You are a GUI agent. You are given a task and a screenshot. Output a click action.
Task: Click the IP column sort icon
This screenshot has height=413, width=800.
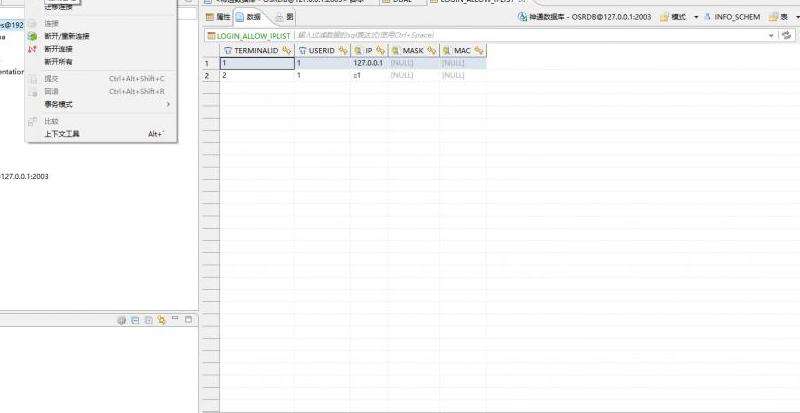pyautogui.click(x=380, y=50)
